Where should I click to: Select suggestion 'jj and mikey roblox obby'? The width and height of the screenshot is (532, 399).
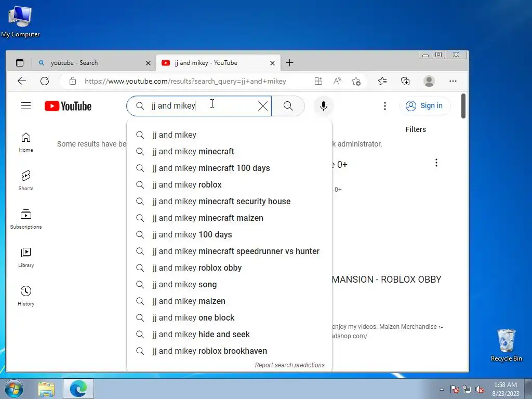pyautogui.click(x=229, y=268)
